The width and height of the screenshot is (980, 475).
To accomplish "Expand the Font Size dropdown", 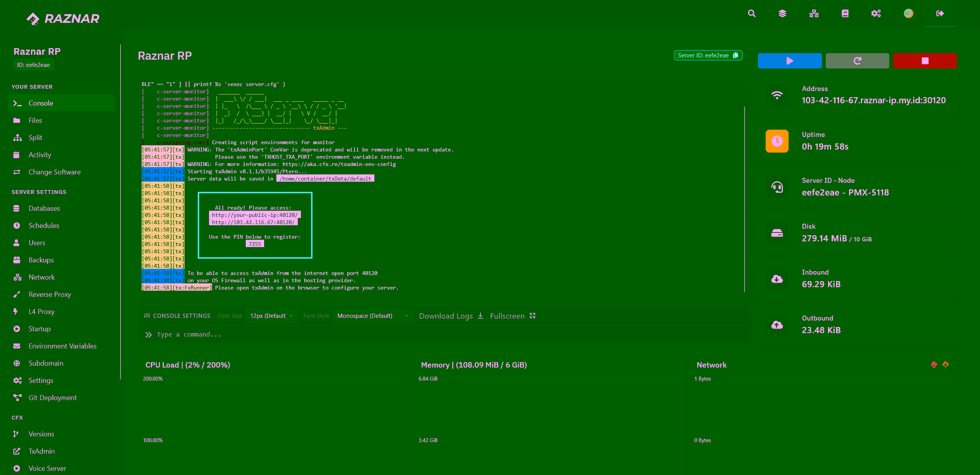I will coord(271,316).
